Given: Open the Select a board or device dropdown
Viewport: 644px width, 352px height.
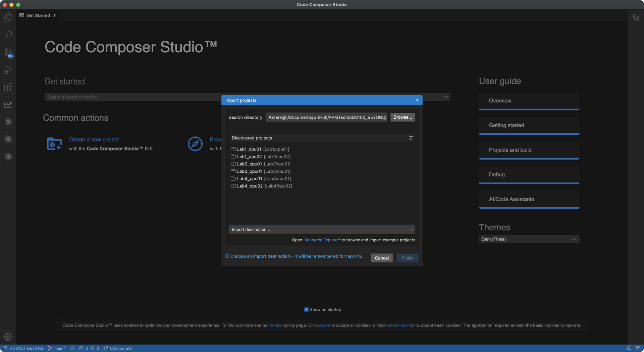Looking at the screenshot, I should tap(247, 97).
